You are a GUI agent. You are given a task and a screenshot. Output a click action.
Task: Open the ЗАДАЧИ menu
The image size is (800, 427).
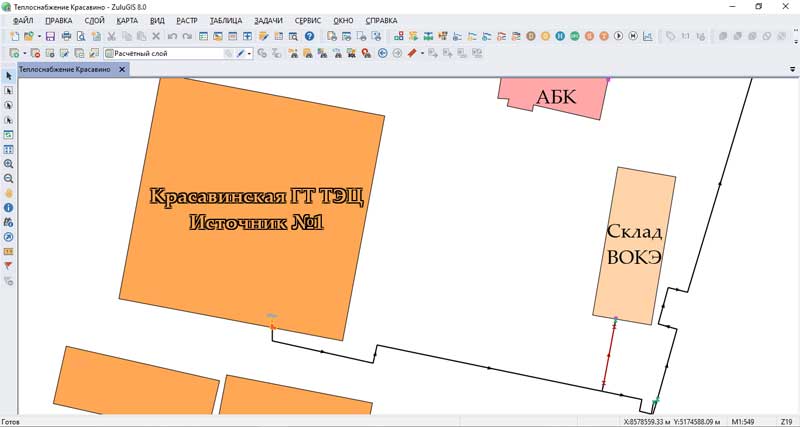click(267, 21)
